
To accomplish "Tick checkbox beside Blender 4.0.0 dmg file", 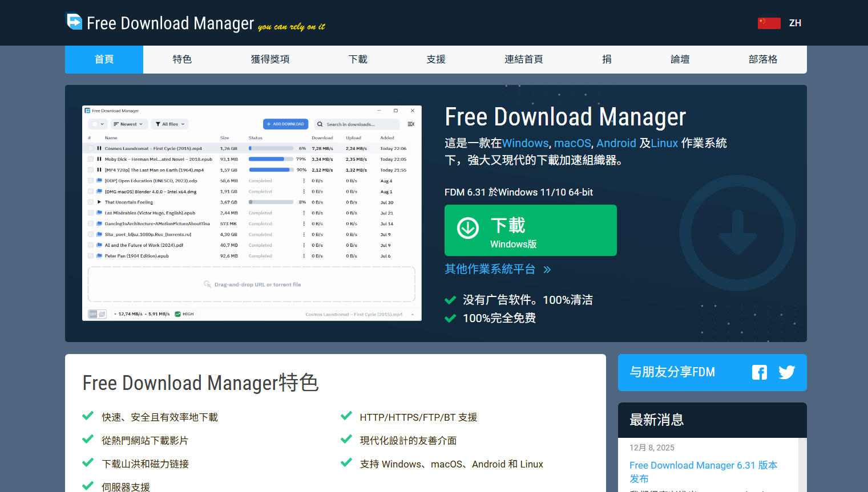I will 91,192.
